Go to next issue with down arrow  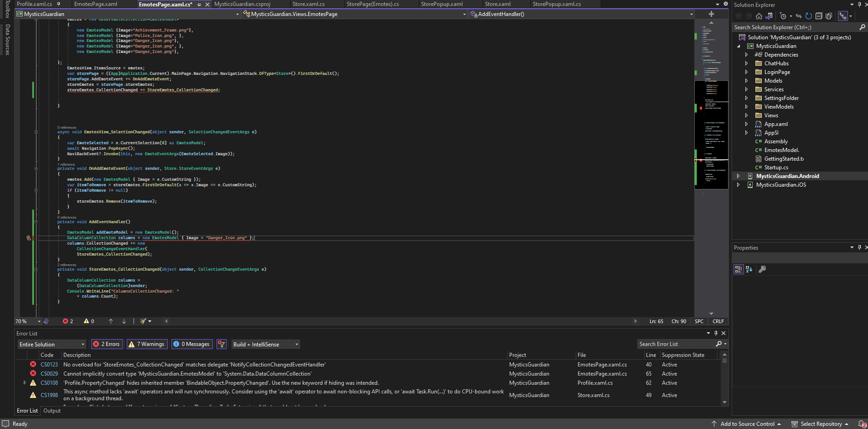tap(124, 321)
